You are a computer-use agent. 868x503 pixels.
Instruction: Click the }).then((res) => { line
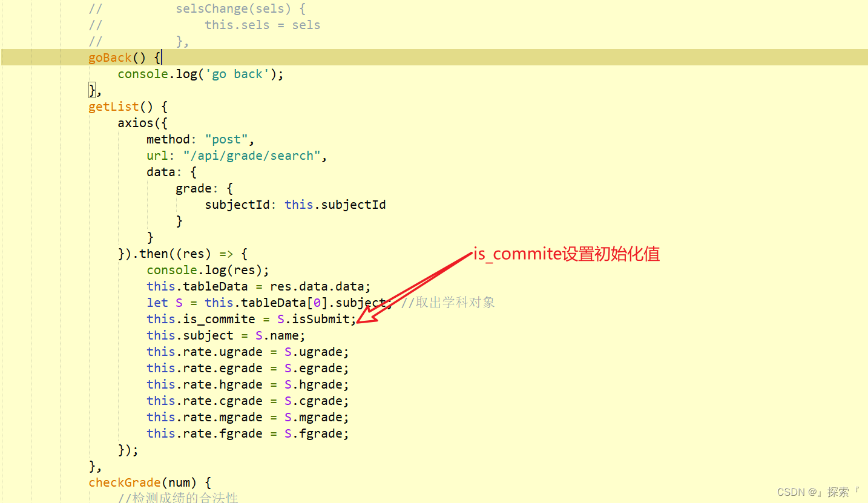[183, 254]
